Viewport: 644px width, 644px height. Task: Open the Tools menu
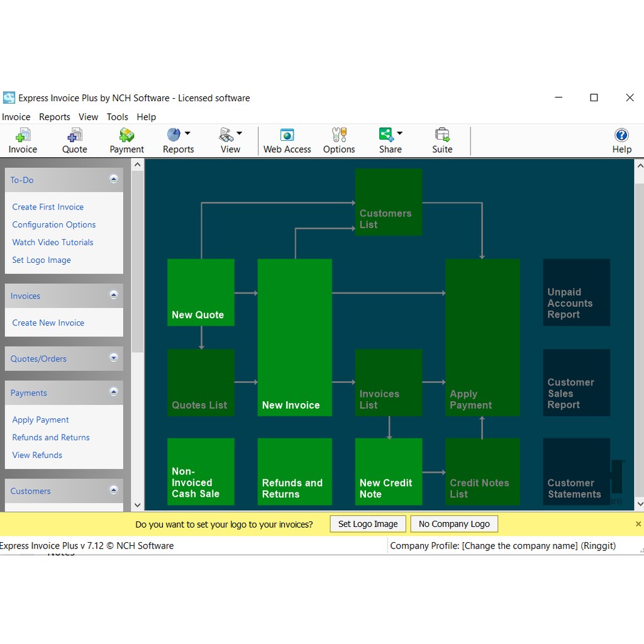[x=117, y=117]
